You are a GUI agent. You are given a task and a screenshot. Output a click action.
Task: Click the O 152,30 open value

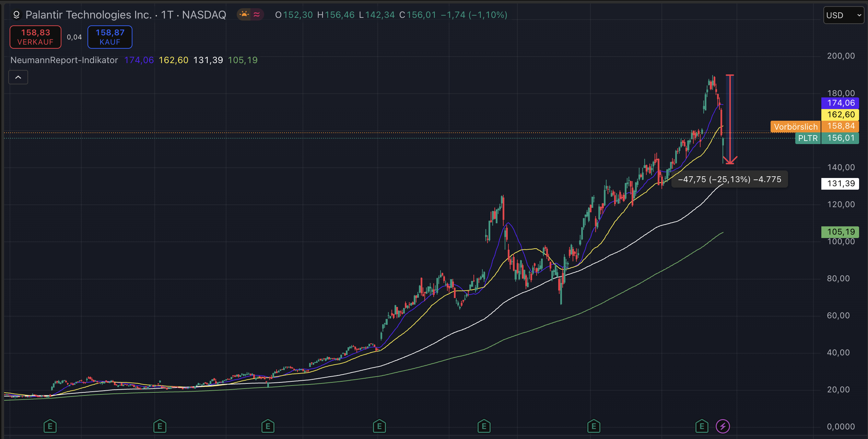tap(294, 15)
